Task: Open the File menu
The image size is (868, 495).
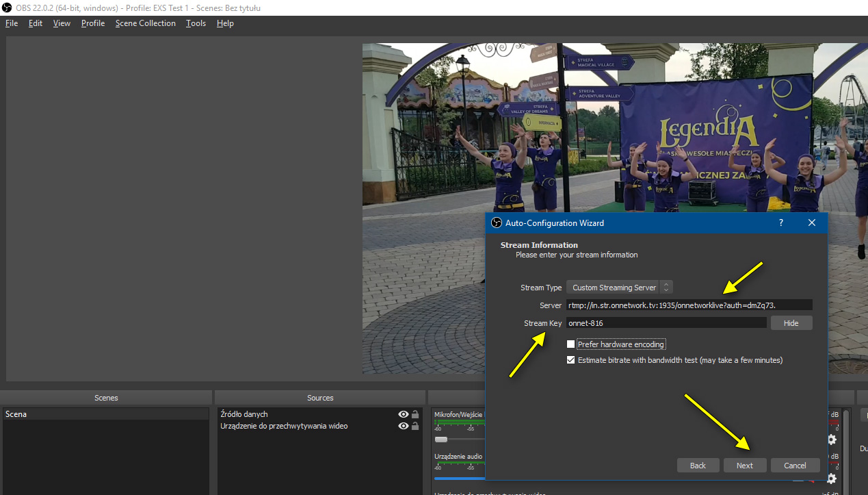Action: point(12,23)
